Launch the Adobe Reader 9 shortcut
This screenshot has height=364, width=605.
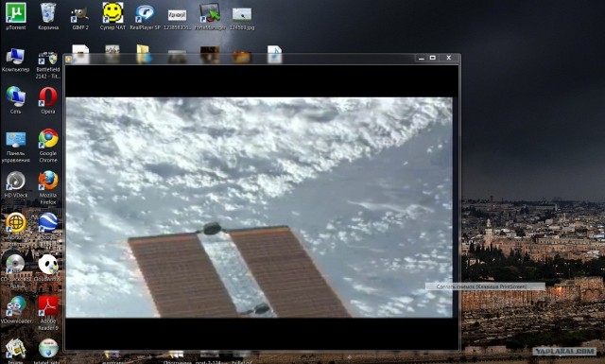click(48, 313)
